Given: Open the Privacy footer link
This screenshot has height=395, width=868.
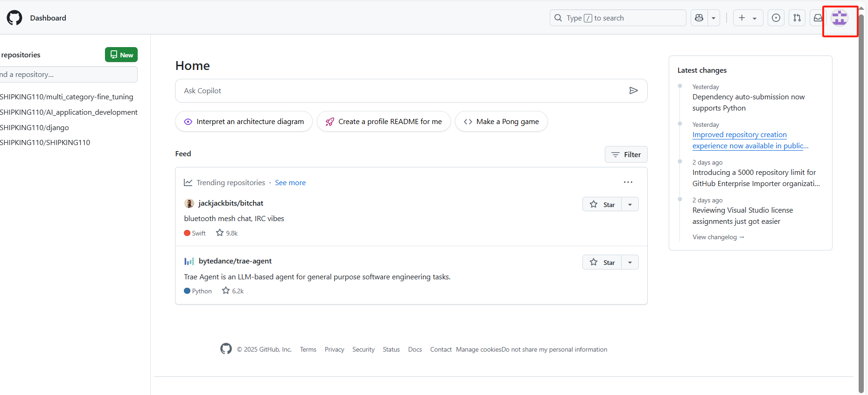Looking at the screenshot, I should tap(335, 349).
